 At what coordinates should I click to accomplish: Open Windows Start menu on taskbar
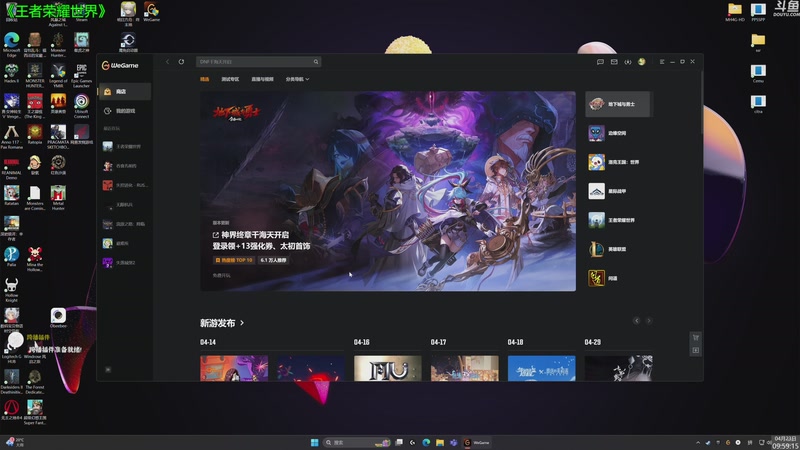pyautogui.click(x=314, y=442)
